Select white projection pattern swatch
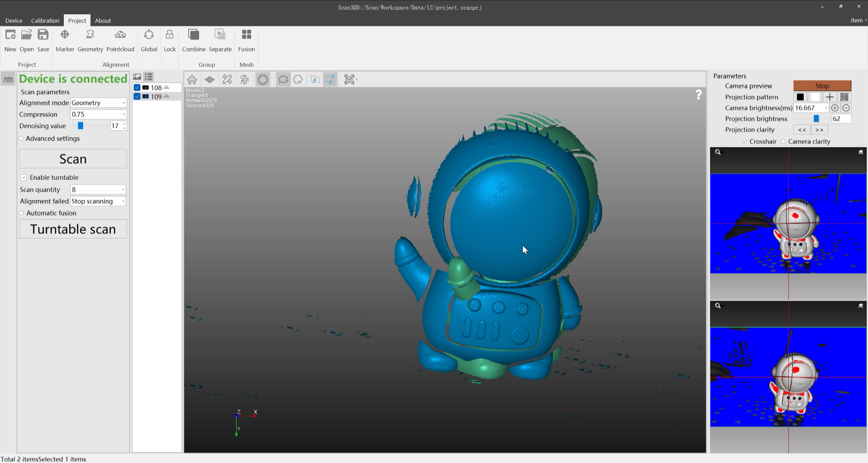868x463 pixels. click(815, 97)
